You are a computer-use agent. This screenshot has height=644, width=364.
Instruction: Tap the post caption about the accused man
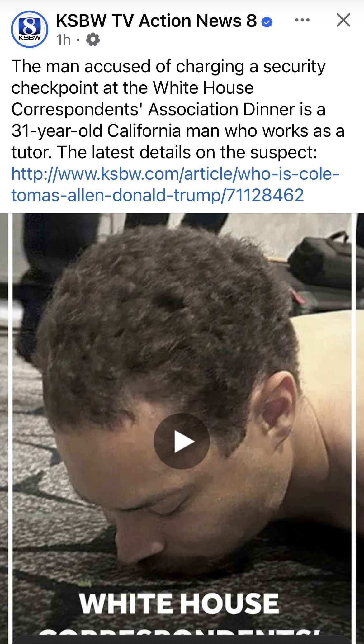click(x=178, y=109)
